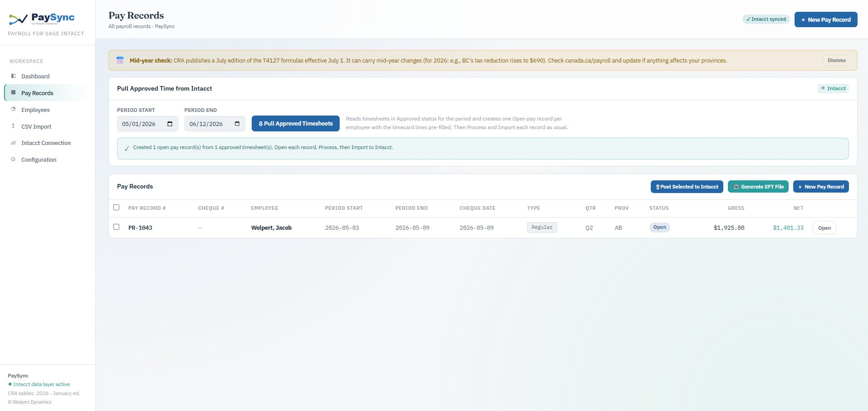Click the GROSS column header

[736, 208]
